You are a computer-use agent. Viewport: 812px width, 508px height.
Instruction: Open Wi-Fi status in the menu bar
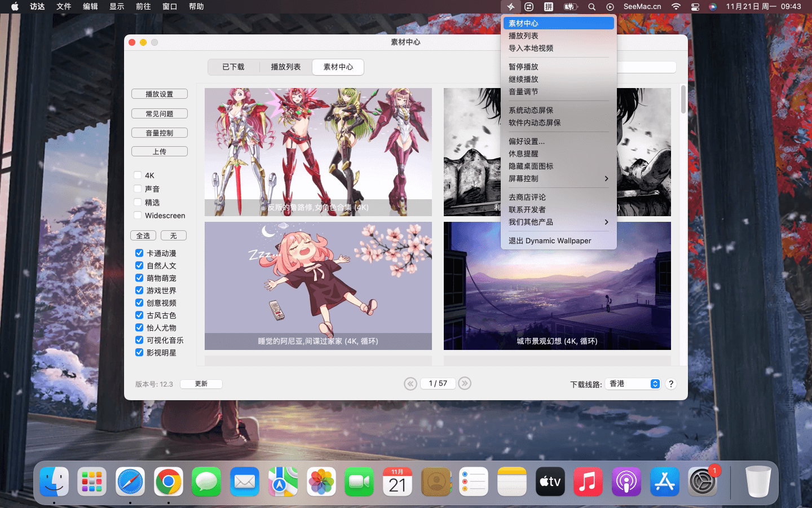click(x=676, y=7)
